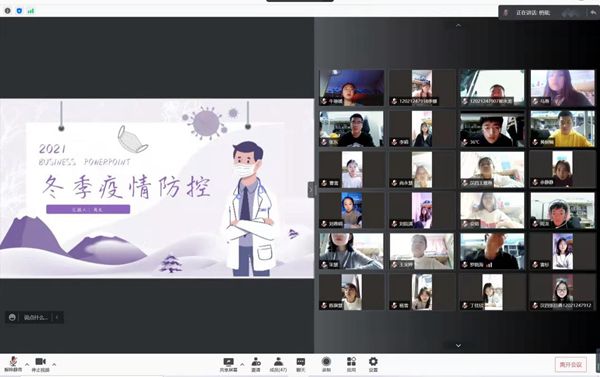Open the members list (47)
This screenshot has height=377, width=600.
(278, 365)
